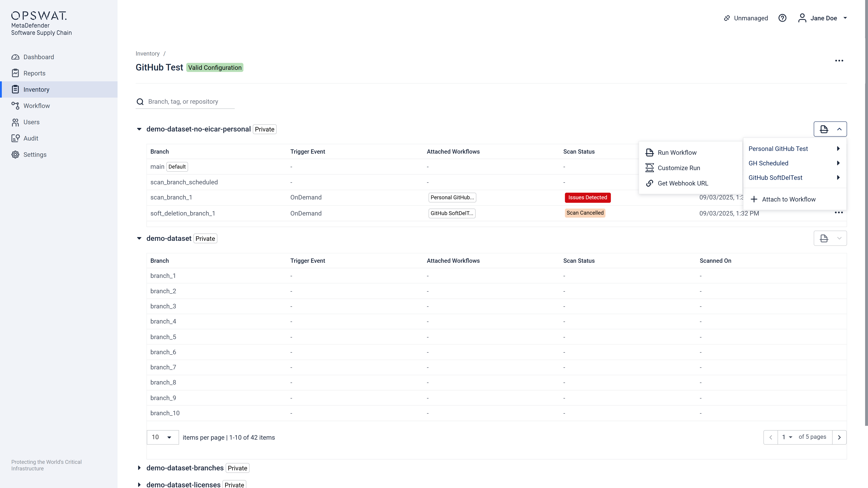Select the Inventory sidebar item
Image resolution: width=868 pixels, height=488 pixels.
point(59,90)
